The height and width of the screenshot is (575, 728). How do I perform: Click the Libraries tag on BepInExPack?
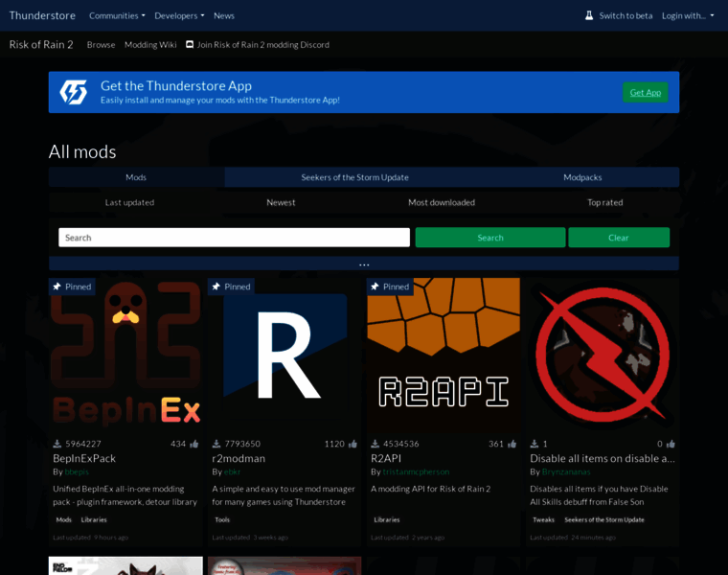[x=94, y=519]
